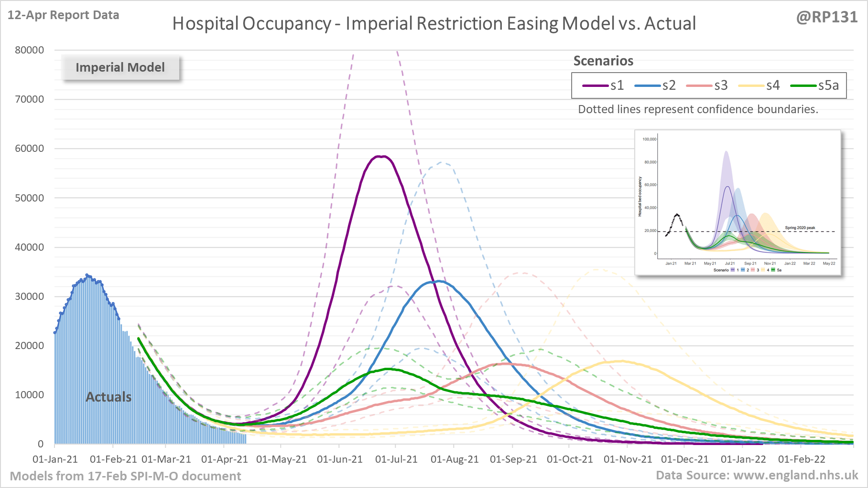Click the Imperial Model label box
868x488 pixels.
point(120,67)
